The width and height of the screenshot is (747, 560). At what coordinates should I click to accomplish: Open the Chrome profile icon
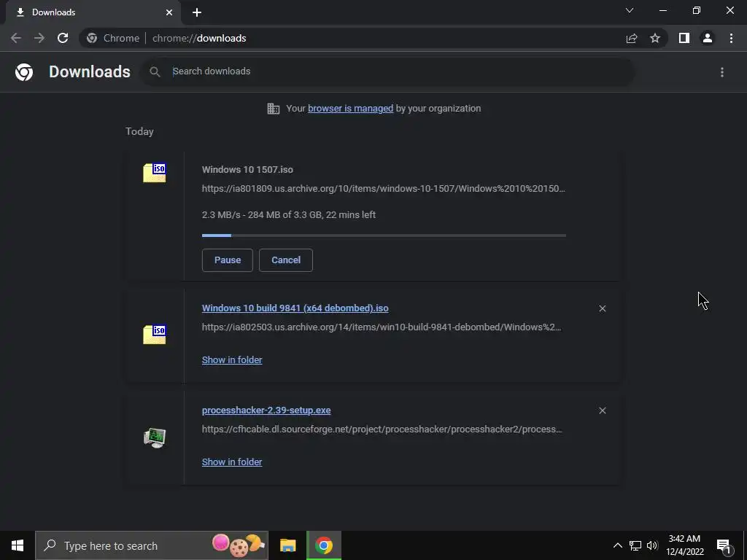coord(708,38)
